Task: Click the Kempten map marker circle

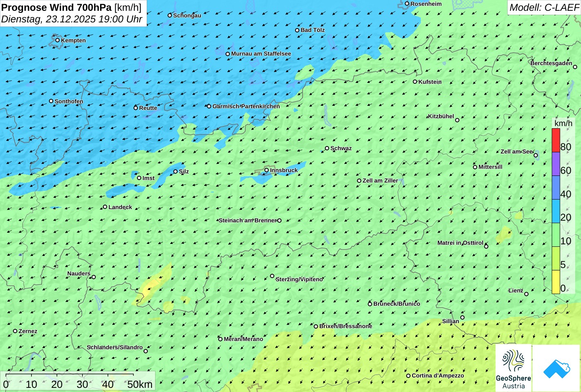Action: [x=57, y=40]
